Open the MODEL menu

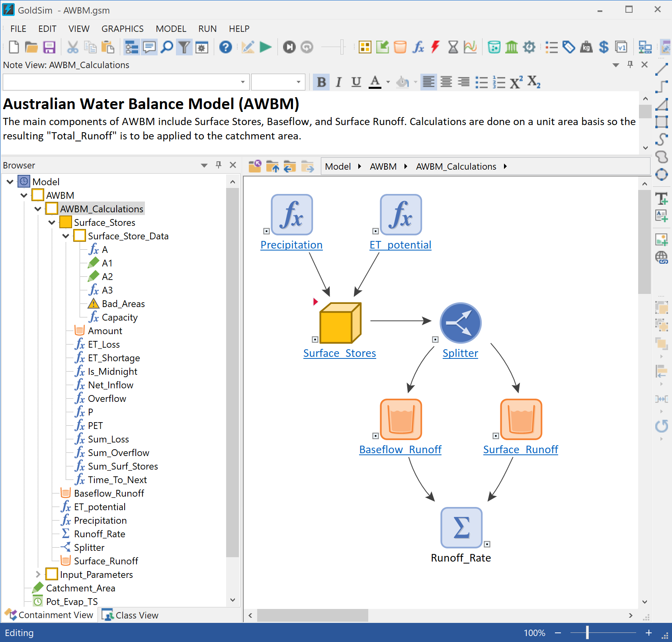coord(170,28)
